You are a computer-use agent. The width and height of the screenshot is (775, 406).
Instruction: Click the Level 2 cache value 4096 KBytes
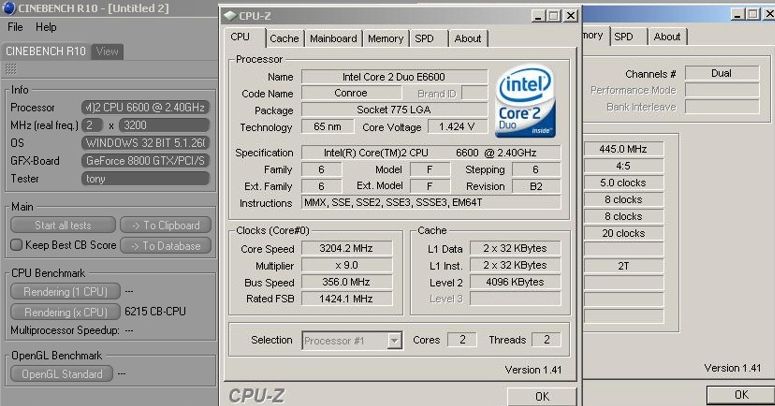[x=515, y=282]
